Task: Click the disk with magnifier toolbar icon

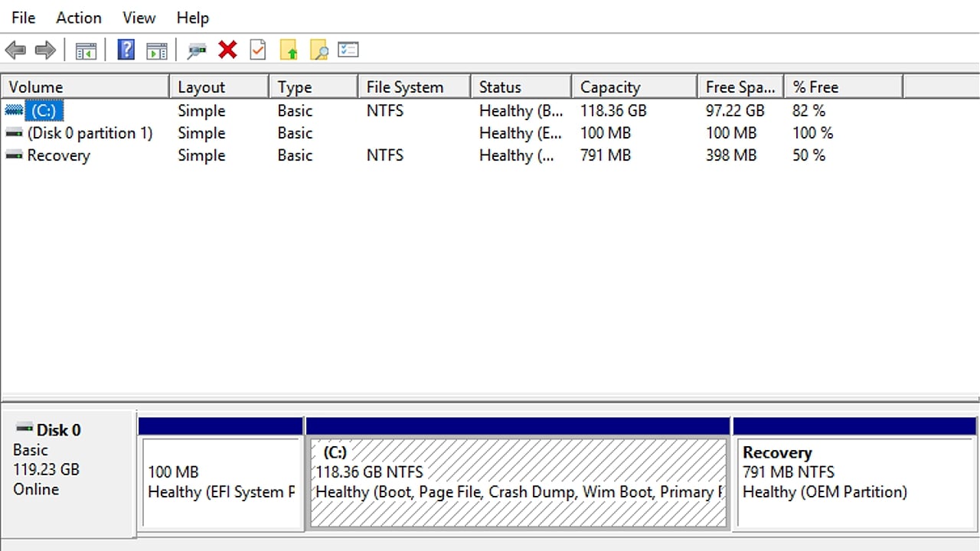Action: 197,51
